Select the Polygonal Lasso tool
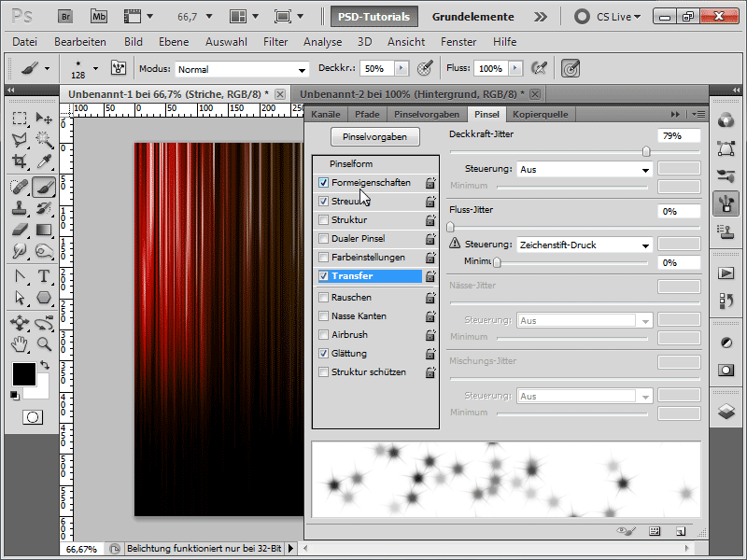 [x=20, y=139]
